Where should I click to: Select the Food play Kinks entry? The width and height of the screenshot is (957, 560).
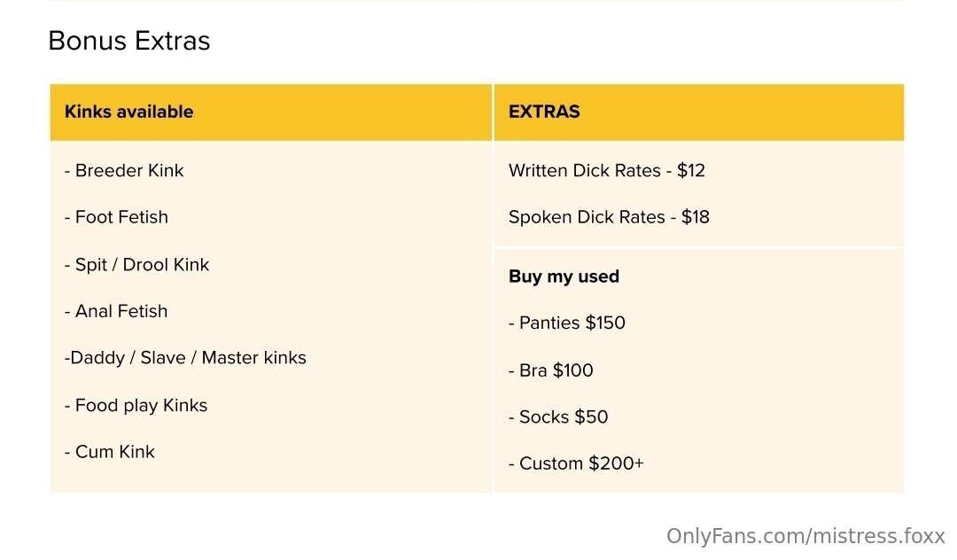tap(136, 406)
